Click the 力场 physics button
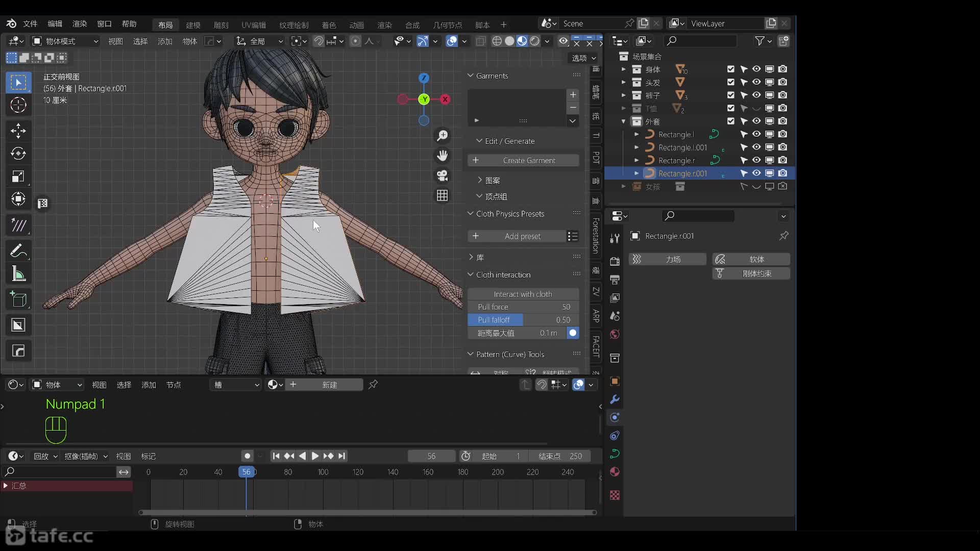Viewport: 980px width, 551px height. (668, 259)
